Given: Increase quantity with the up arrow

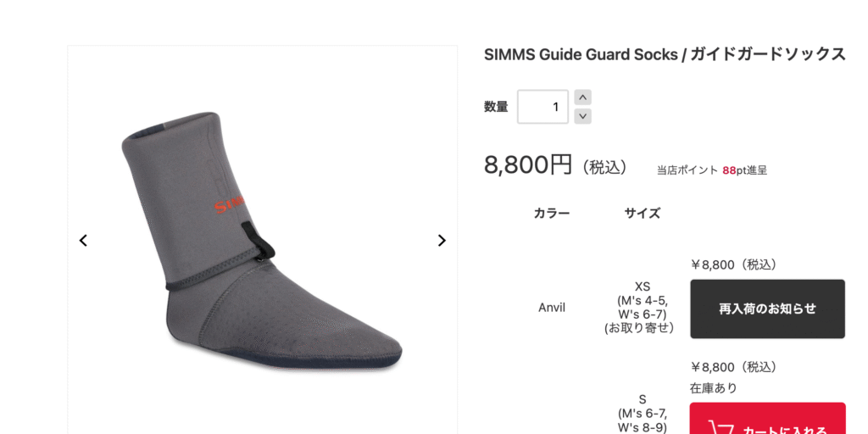Looking at the screenshot, I should pos(583,97).
